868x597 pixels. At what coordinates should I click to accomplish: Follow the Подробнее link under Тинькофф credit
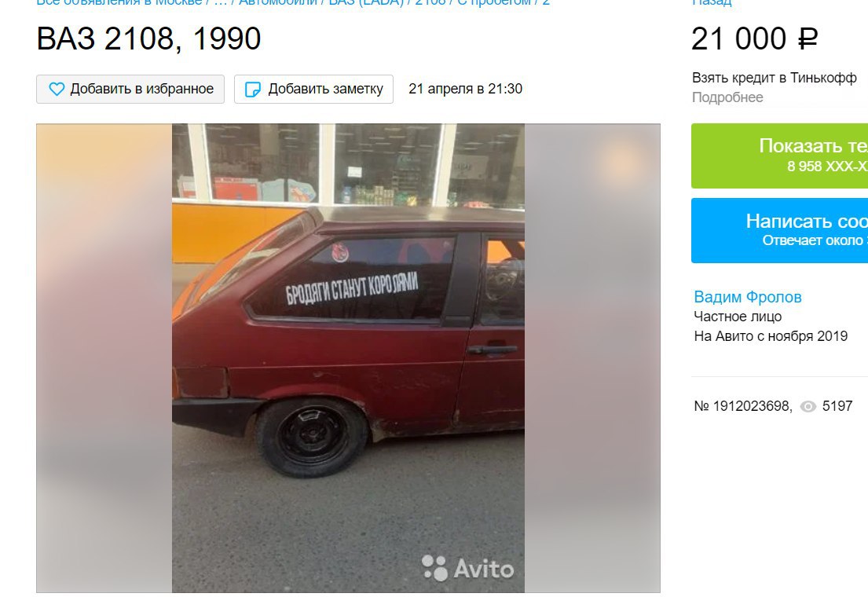click(727, 97)
